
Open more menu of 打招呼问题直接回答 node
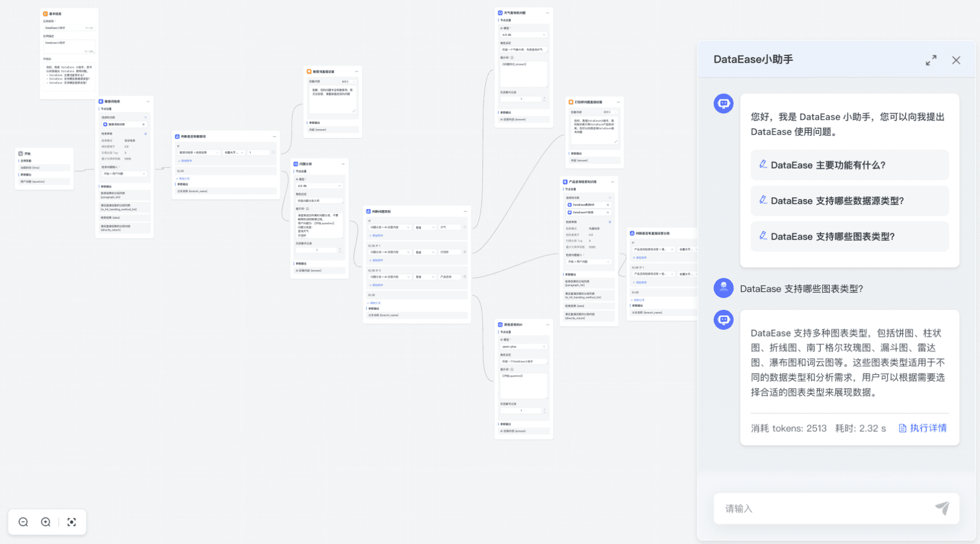(x=618, y=102)
